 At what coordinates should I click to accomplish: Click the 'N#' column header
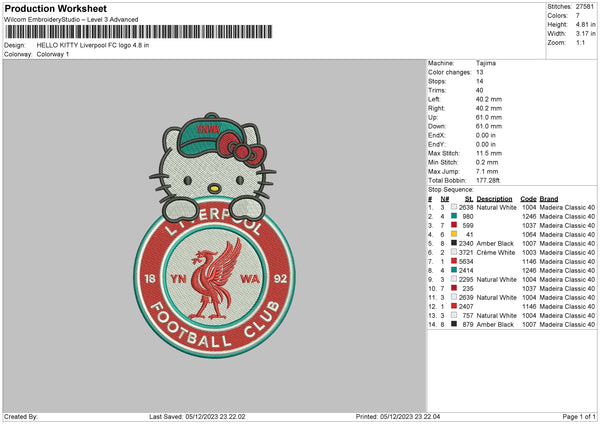click(x=445, y=199)
